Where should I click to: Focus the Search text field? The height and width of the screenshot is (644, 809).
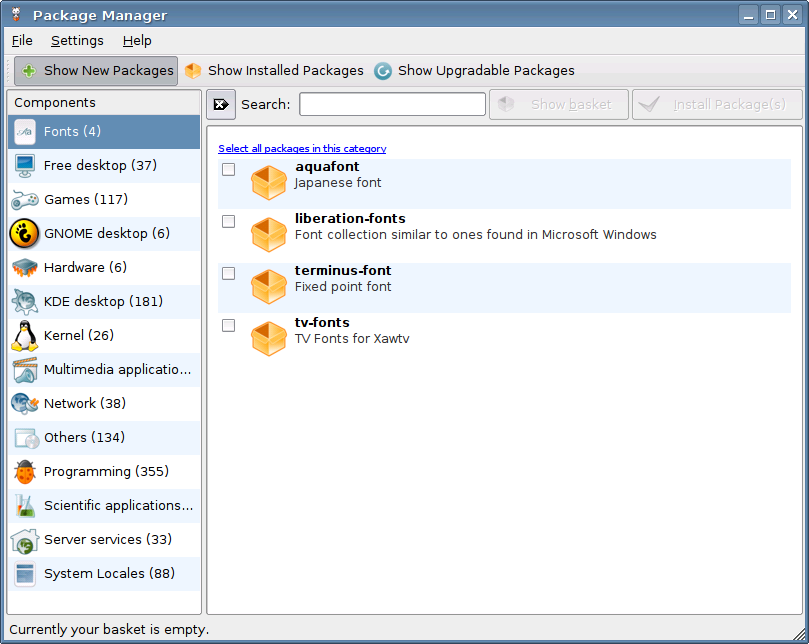click(x=392, y=104)
